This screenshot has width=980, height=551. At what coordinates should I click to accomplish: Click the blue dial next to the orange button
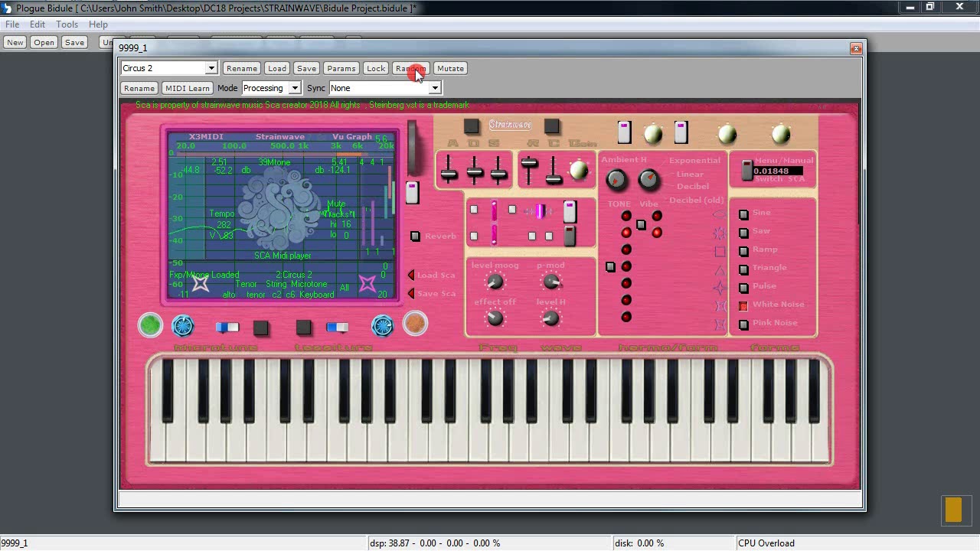click(x=382, y=326)
